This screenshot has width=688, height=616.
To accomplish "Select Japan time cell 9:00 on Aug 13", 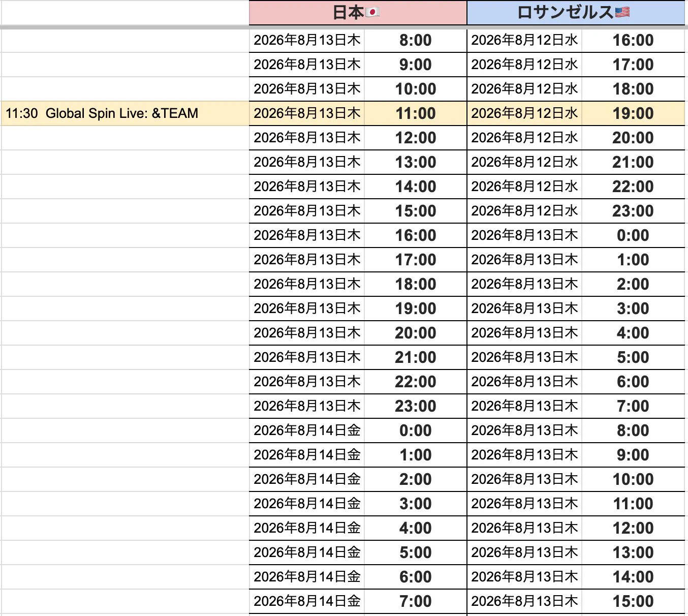I will [x=415, y=65].
